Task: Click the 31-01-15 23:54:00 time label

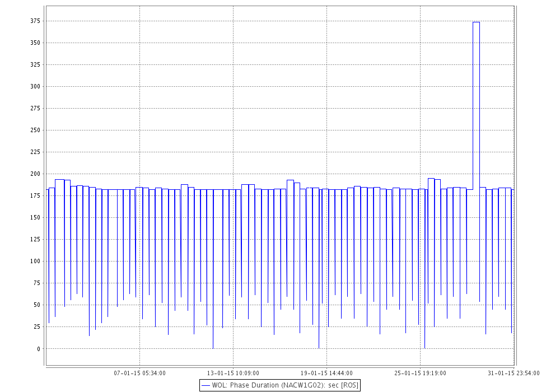Action: tap(514, 373)
